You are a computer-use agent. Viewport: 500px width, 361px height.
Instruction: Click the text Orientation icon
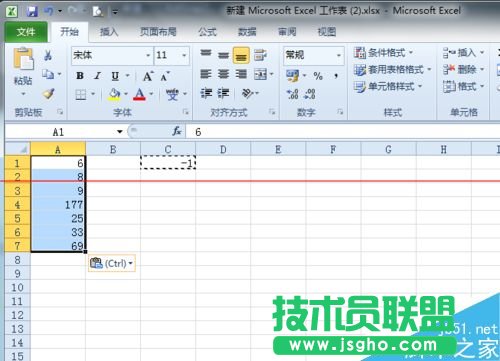pos(248,93)
